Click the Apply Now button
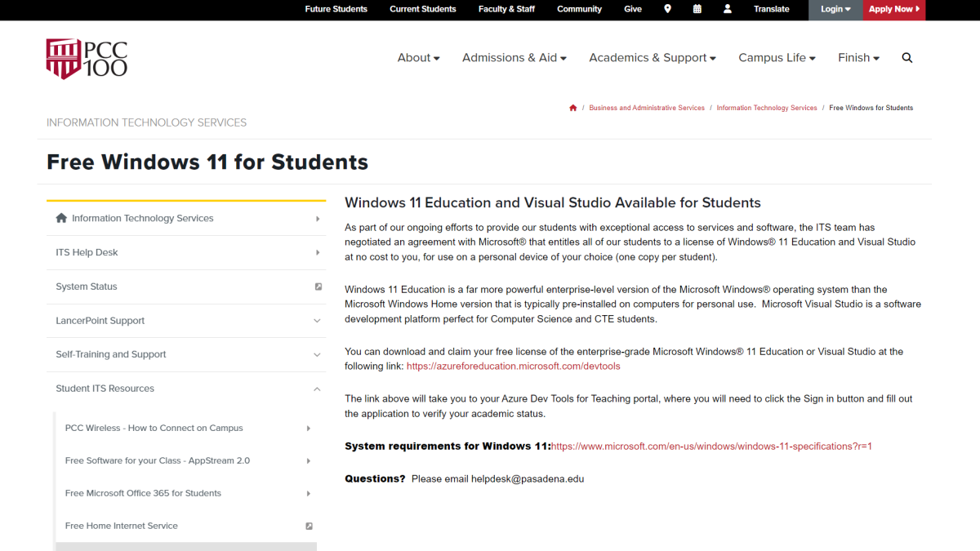 pyautogui.click(x=893, y=9)
